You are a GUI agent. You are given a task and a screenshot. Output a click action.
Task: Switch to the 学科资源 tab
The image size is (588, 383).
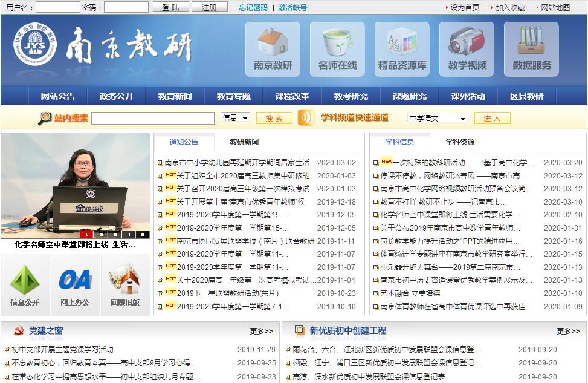coord(460,142)
